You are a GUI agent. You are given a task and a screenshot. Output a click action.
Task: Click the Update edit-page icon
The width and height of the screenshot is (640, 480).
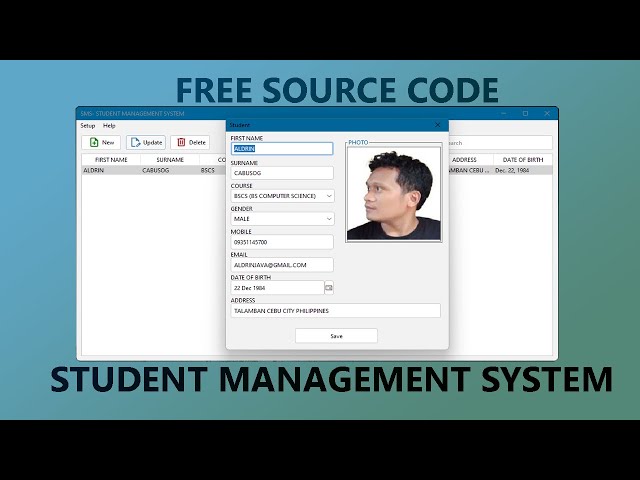[136, 142]
